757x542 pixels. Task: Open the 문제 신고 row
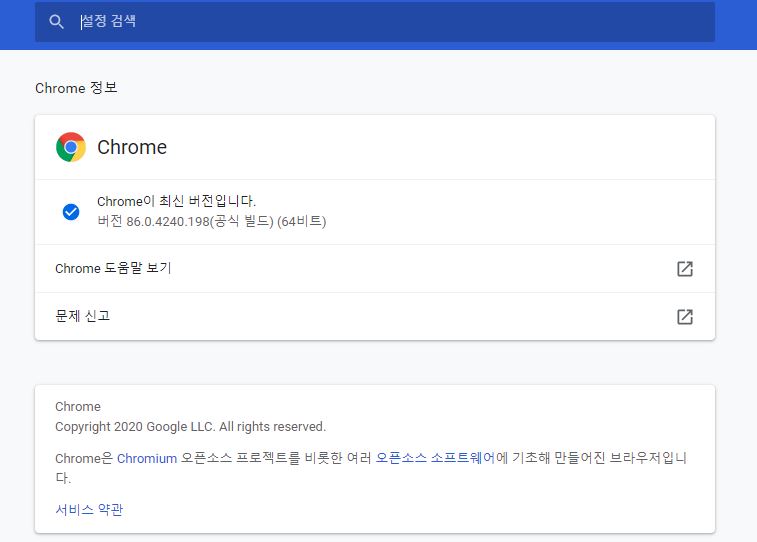pos(375,317)
